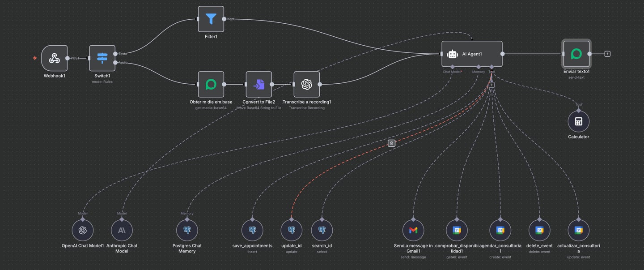Open the Transcribe a recording1 node

pos(307,84)
